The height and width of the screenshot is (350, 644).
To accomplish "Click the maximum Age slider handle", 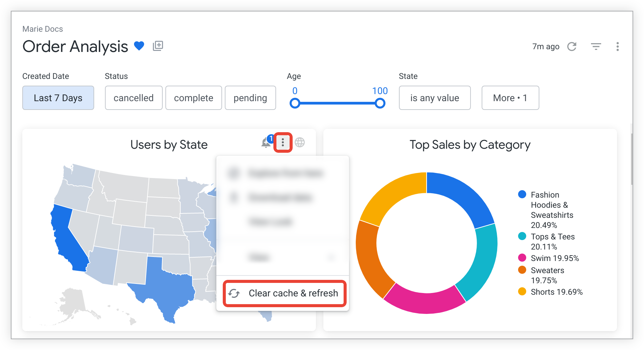I will pos(380,103).
